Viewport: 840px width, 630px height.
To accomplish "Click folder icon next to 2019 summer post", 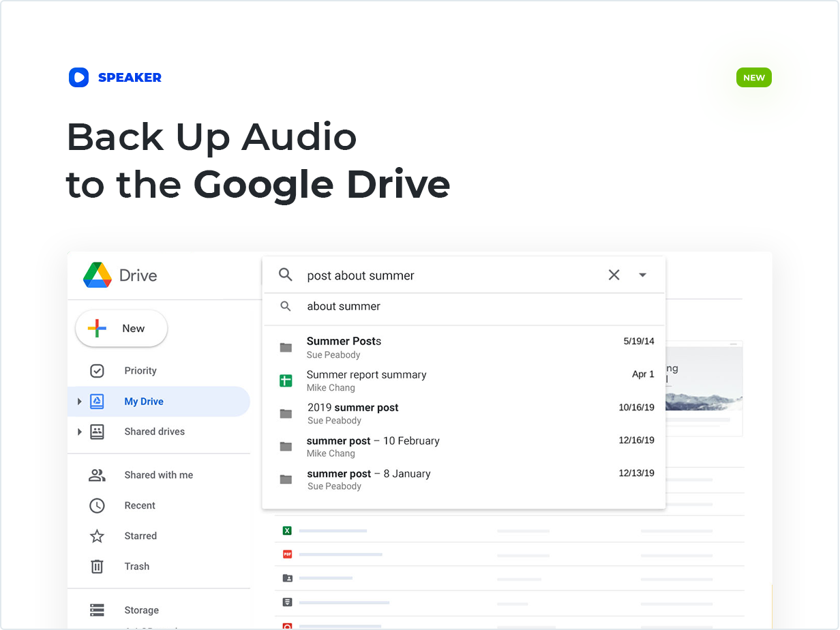I will point(286,414).
